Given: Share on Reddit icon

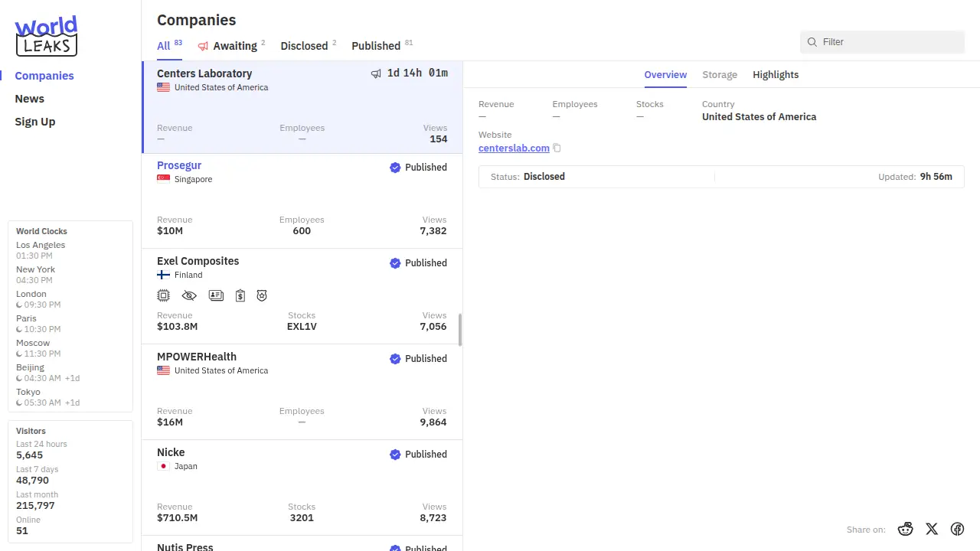Looking at the screenshot, I should coord(906,529).
